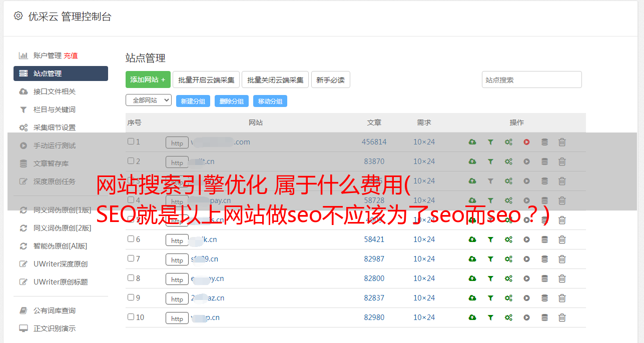Click database icon in row 9

click(544, 298)
